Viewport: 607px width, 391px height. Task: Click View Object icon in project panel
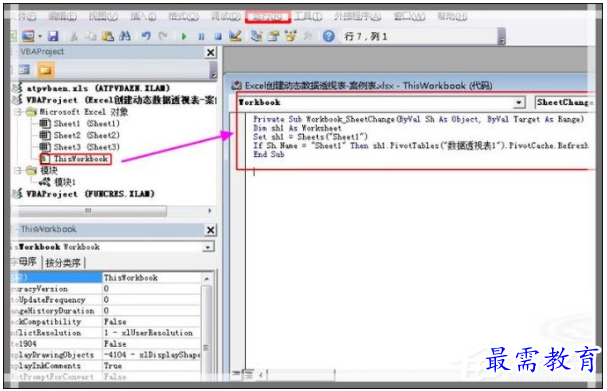(24, 70)
